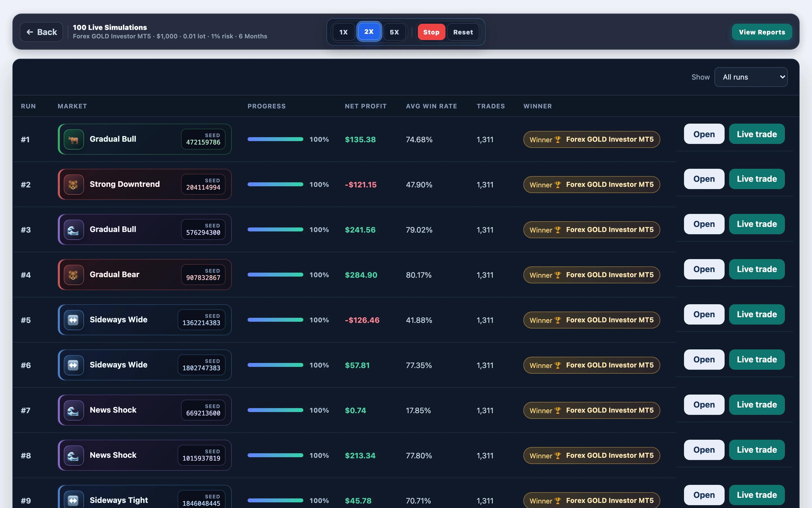This screenshot has height=508, width=812.
Task: Launch Live trade for run #4 Gradual Bear
Action: [x=757, y=269]
